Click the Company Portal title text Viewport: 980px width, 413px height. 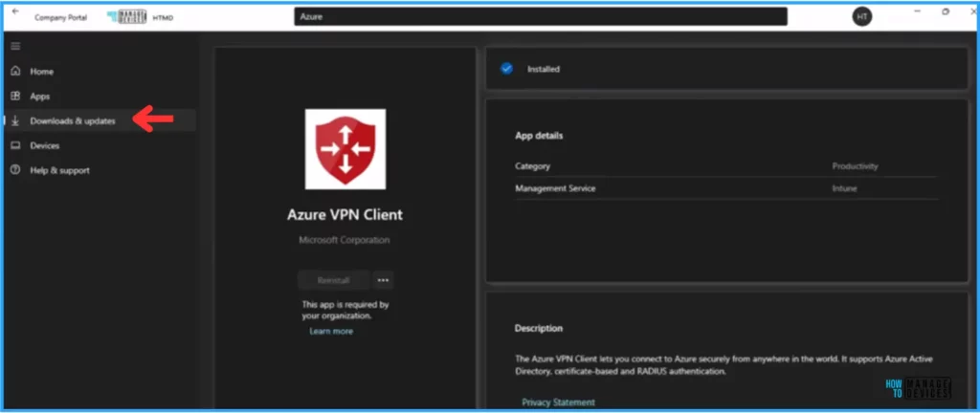60,17
